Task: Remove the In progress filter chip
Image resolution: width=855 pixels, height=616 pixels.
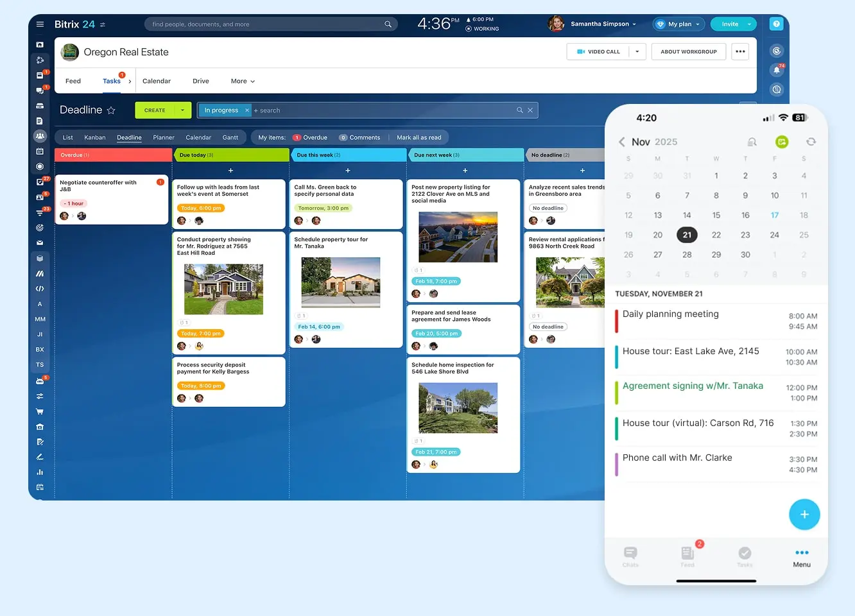Action: pos(247,110)
